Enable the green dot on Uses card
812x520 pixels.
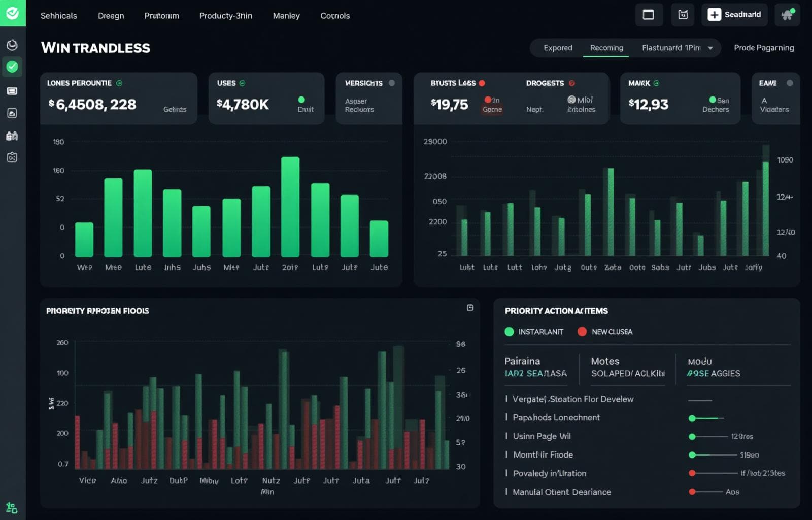click(x=302, y=100)
